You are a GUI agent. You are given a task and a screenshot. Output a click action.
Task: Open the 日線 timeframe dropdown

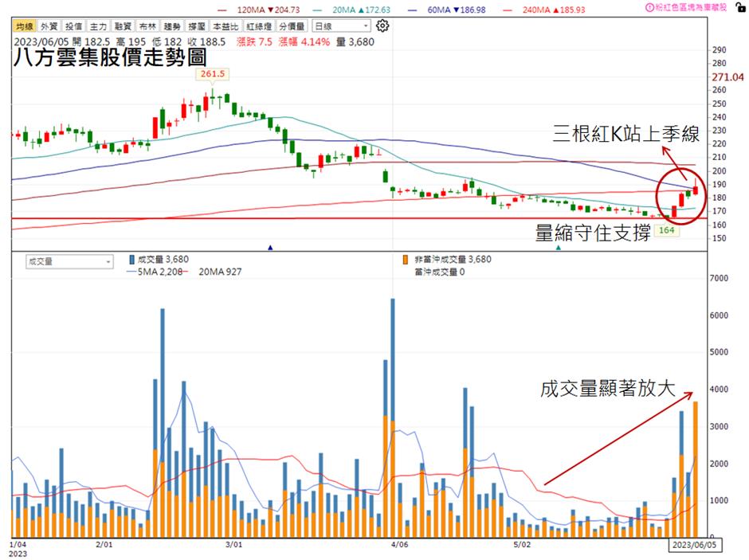tap(342, 25)
